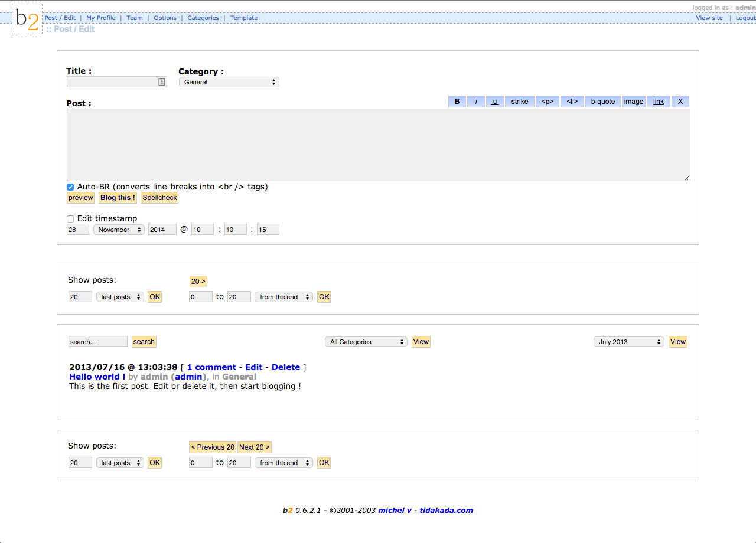Viewport: 756px width, 543px height.
Task: Close open tags with X button
Action: pos(680,102)
